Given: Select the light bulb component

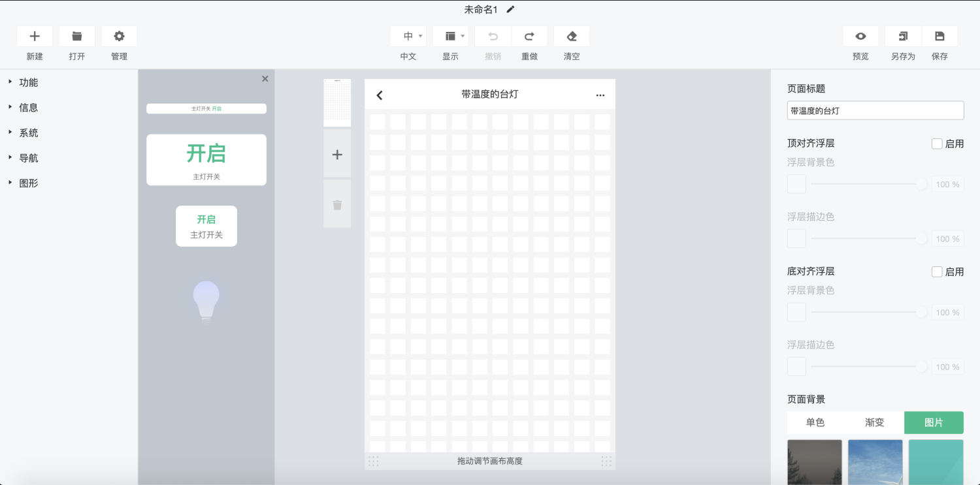Looking at the screenshot, I should tap(206, 302).
